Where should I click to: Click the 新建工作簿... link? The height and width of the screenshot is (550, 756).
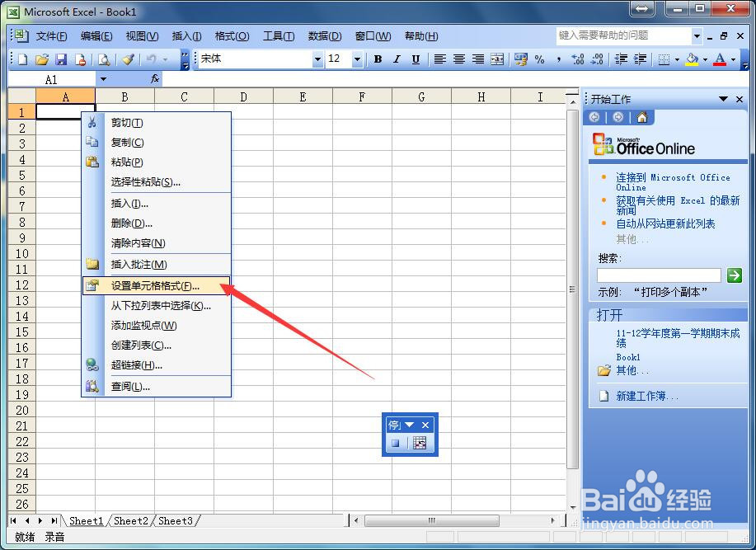pos(647,397)
